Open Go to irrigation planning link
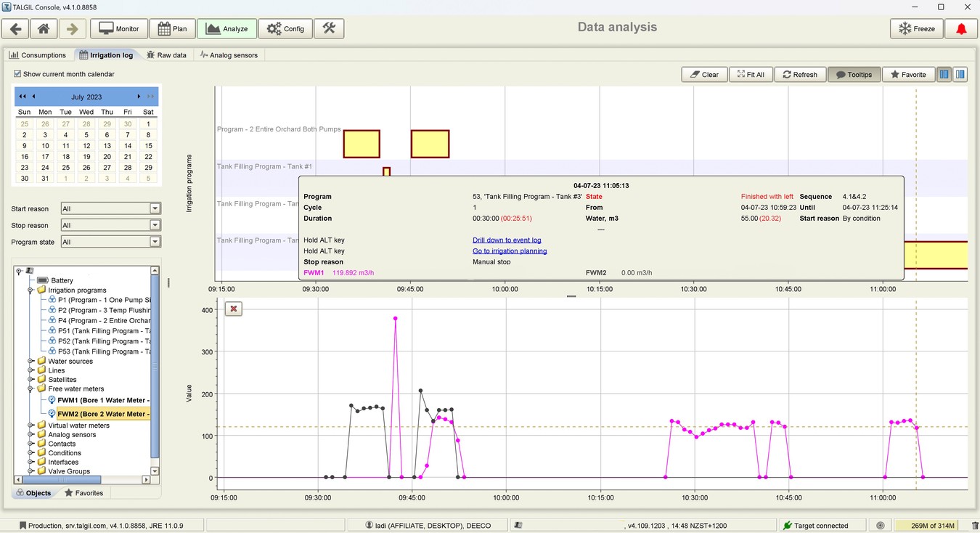This screenshot has height=533, width=980. [x=510, y=251]
